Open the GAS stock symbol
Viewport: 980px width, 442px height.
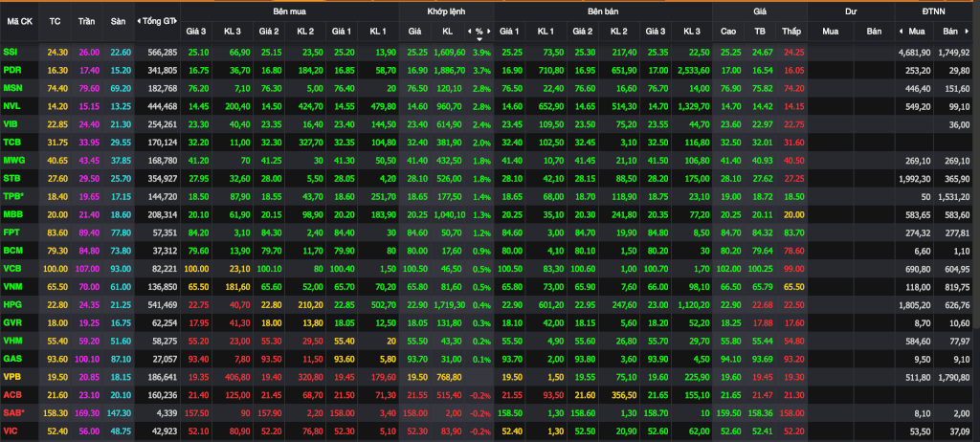(x=11, y=360)
